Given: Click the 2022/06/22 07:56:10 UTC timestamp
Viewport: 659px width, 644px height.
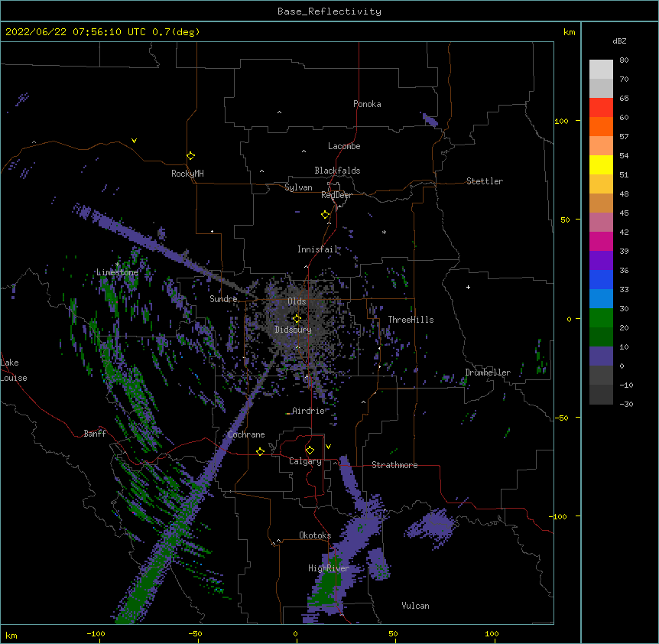Looking at the screenshot, I should pos(76,32).
